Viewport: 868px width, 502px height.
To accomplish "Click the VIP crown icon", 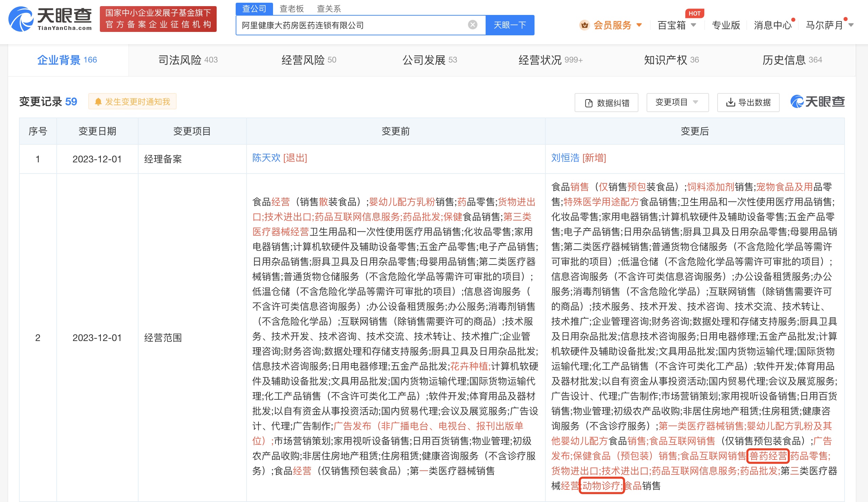I will [584, 25].
